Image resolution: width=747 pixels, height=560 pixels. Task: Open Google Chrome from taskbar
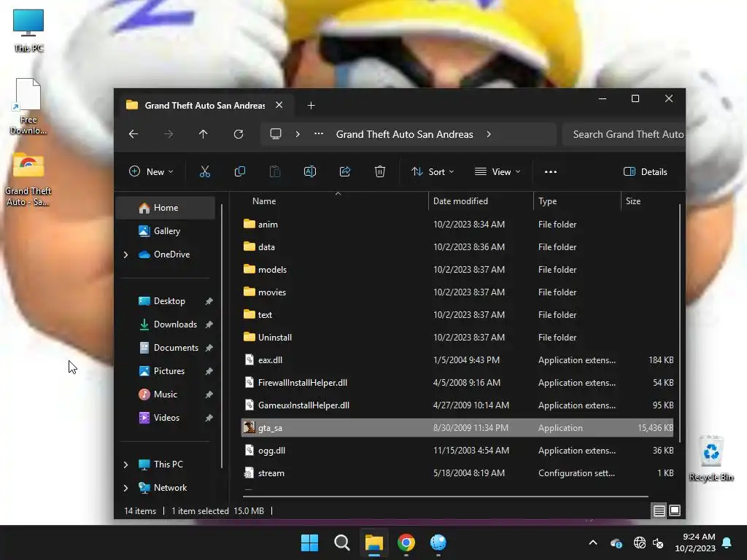coord(406,542)
